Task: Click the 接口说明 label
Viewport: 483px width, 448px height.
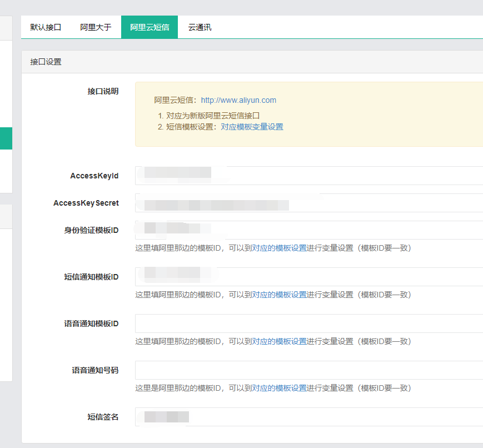Action: (x=103, y=91)
